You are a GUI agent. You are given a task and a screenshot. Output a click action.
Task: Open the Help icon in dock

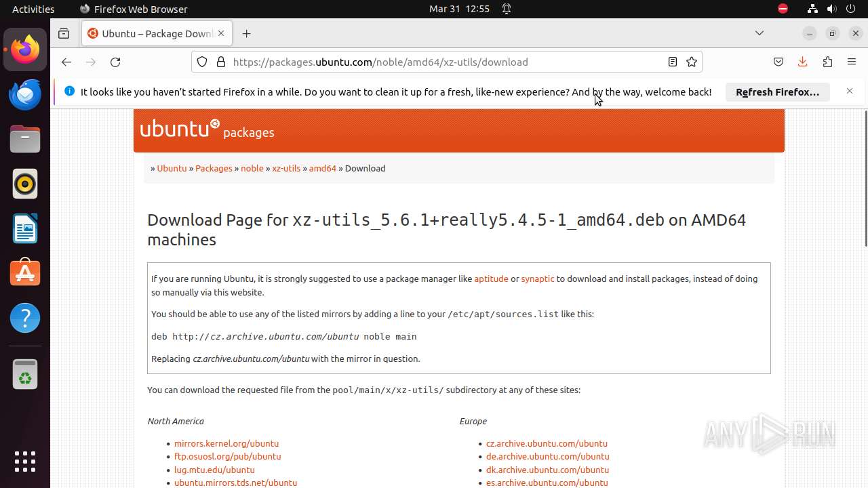(25, 318)
